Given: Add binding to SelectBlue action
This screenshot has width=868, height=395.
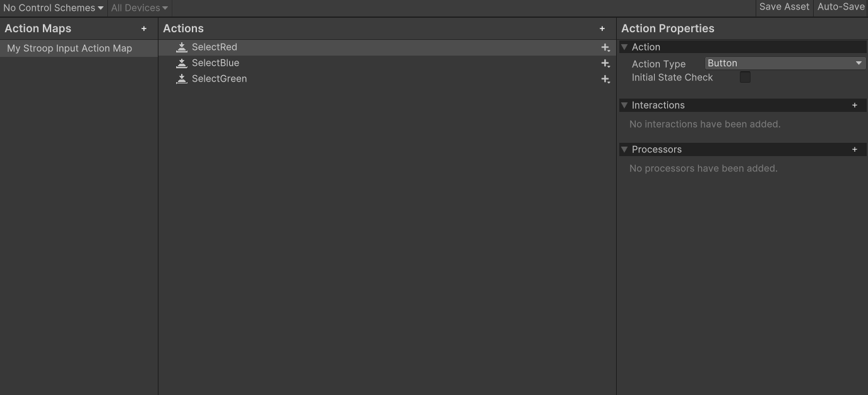Looking at the screenshot, I should [605, 63].
